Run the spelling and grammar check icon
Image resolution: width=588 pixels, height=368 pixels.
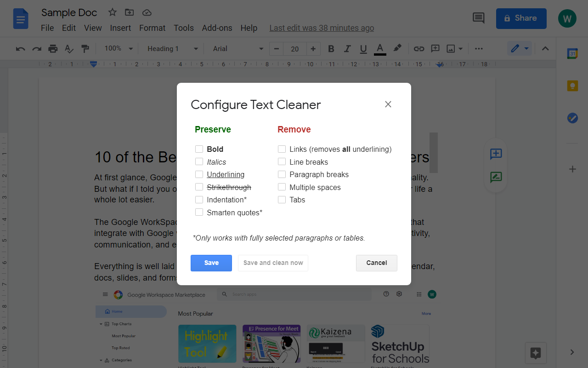(69, 49)
